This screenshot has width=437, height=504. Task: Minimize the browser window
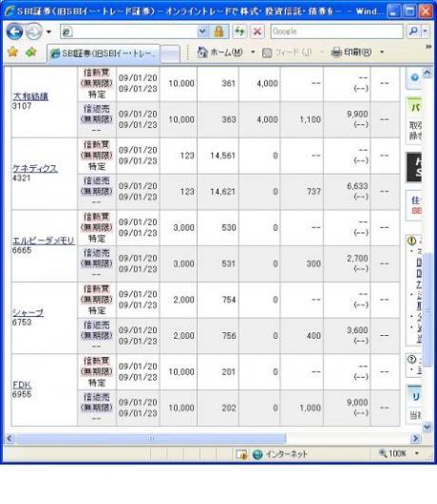pos(393,11)
